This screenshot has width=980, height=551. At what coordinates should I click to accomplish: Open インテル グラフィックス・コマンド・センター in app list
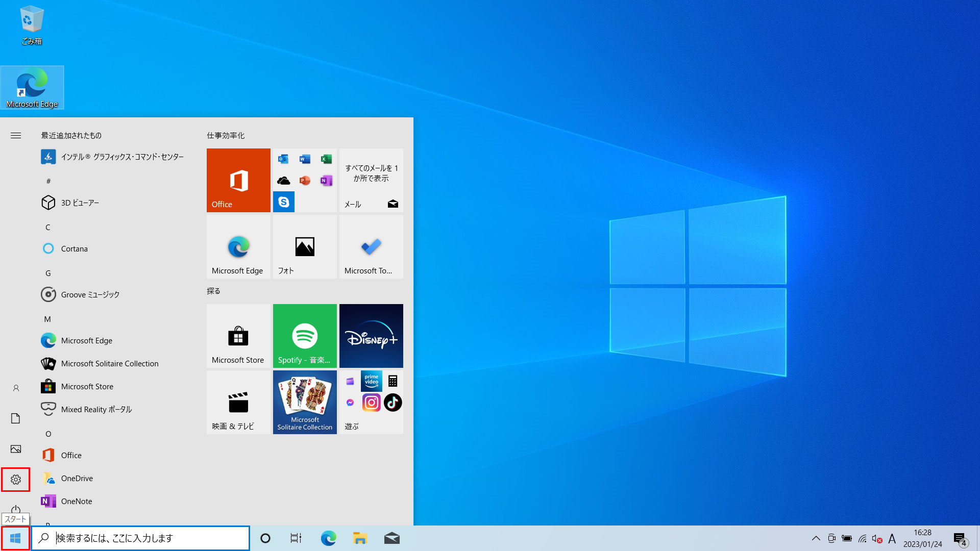click(x=113, y=157)
